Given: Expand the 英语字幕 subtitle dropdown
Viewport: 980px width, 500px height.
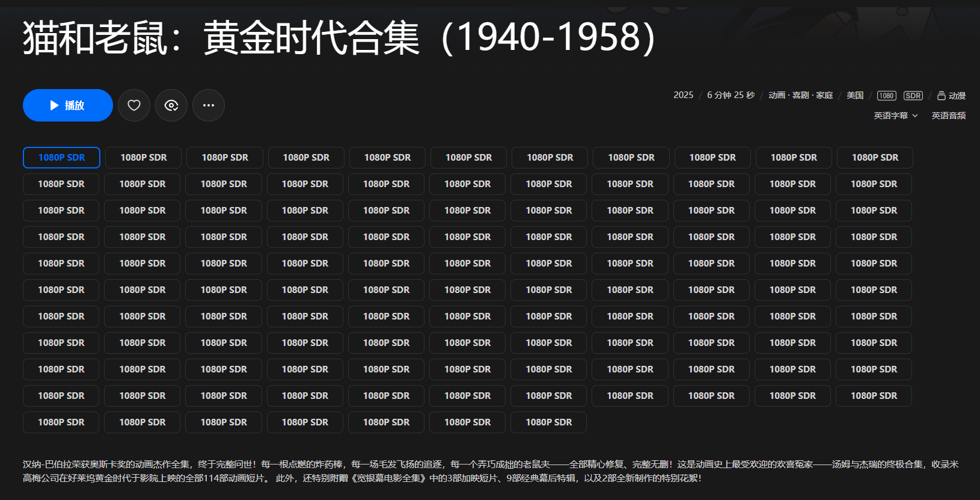Looking at the screenshot, I should [x=896, y=116].
